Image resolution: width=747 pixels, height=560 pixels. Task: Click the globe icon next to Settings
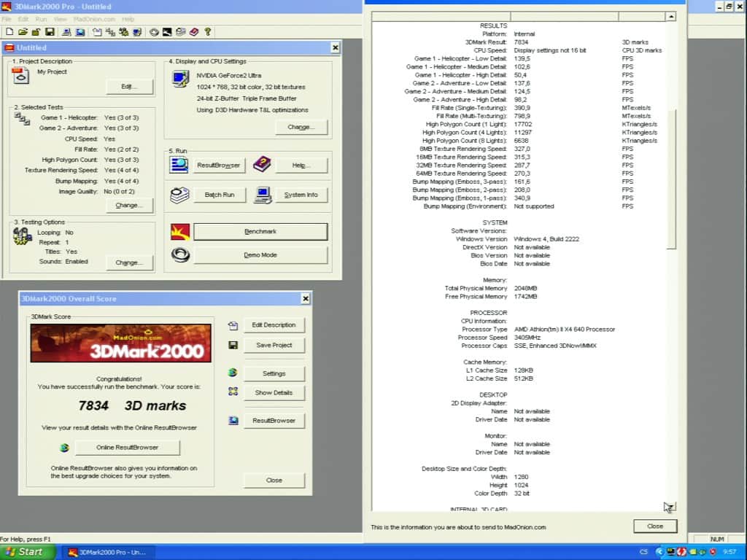pyautogui.click(x=233, y=373)
